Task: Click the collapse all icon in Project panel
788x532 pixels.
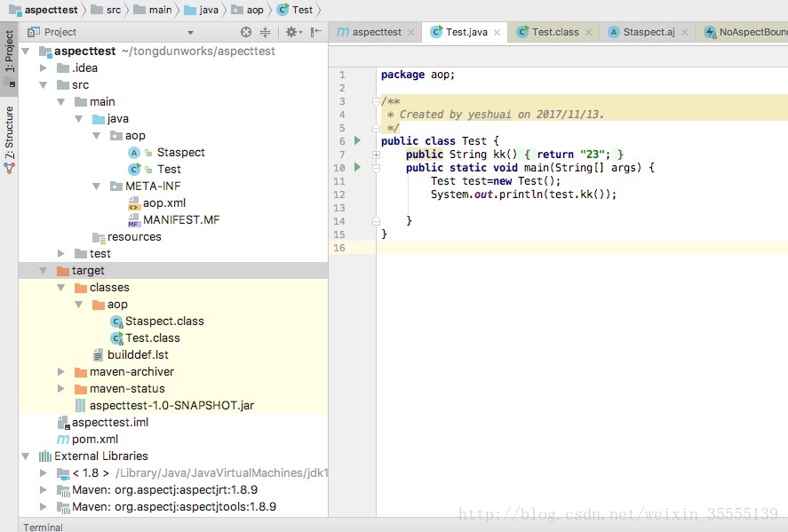Action: [265, 32]
